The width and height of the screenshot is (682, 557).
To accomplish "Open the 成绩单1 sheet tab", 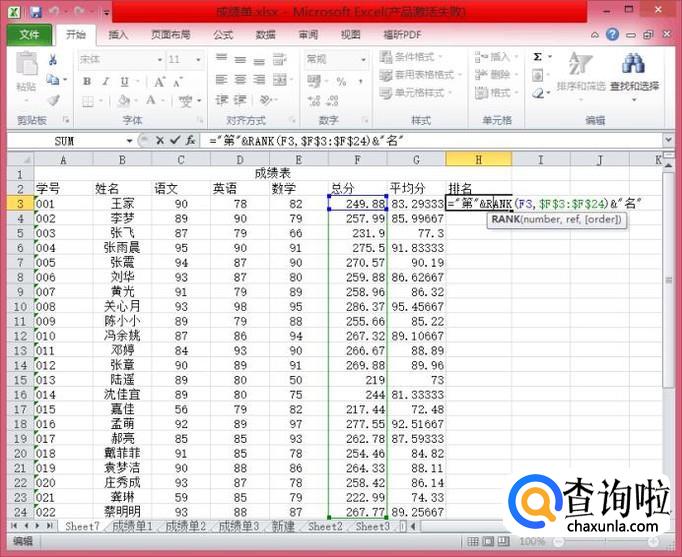I will pos(132,526).
